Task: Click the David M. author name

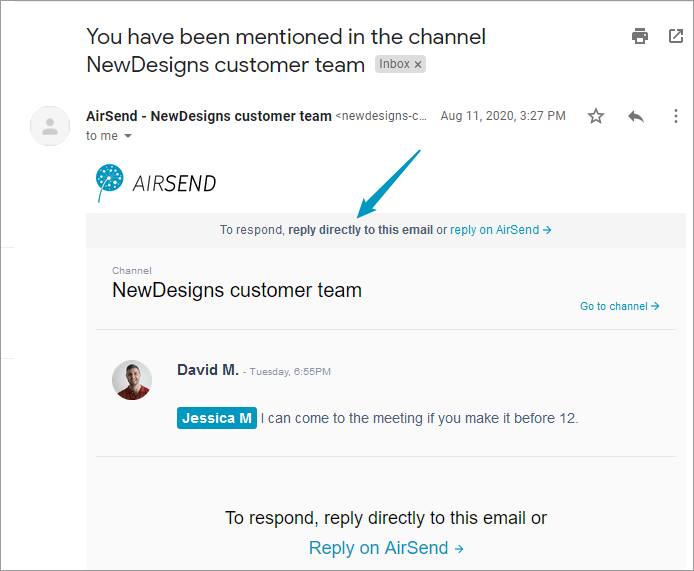Action: point(208,370)
